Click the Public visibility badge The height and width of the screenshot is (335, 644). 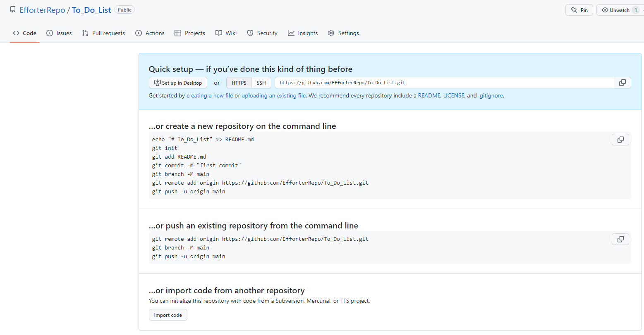(124, 10)
